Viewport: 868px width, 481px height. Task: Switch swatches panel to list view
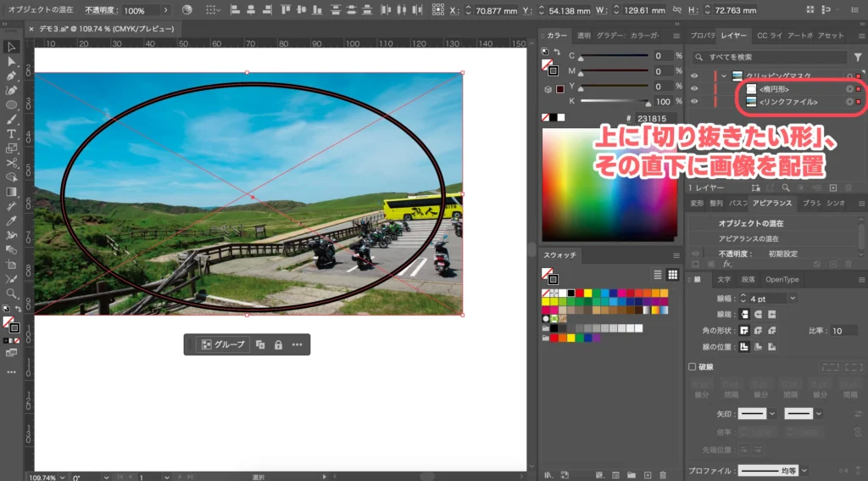tap(658, 275)
